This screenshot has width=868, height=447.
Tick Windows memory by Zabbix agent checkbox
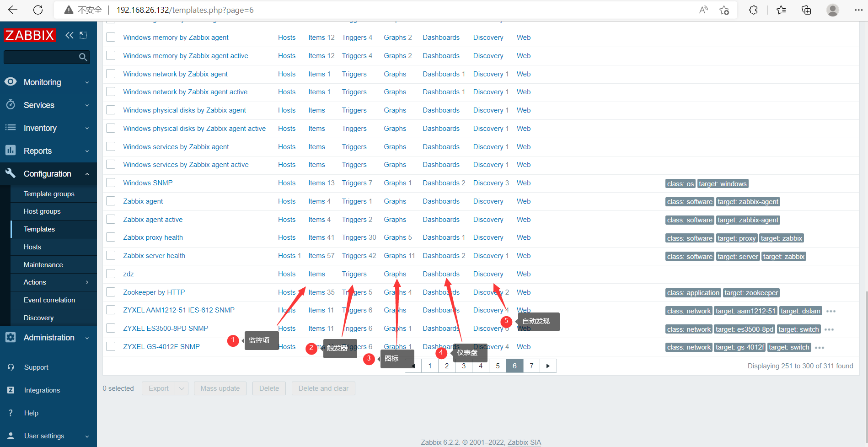tap(111, 38)
